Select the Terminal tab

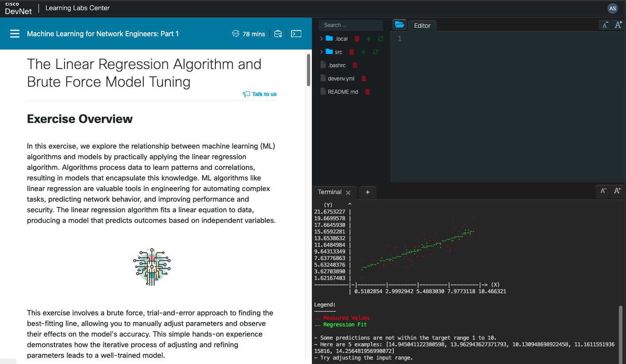(329, 192)
